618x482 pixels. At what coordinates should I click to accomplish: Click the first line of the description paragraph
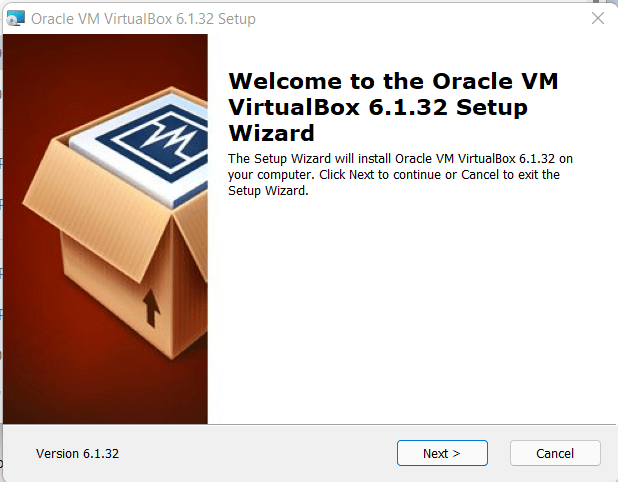pyautogui.click(x=400, y=159)
